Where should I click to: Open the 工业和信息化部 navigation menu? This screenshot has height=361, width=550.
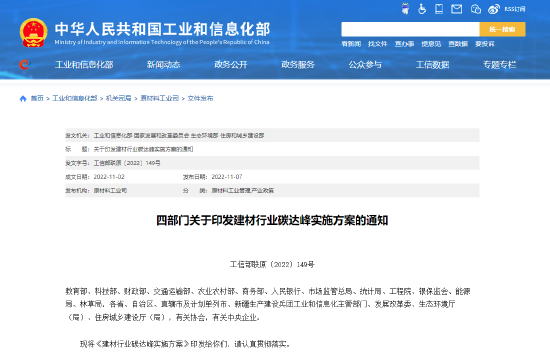pyautogui.click(x=84, y=65)
